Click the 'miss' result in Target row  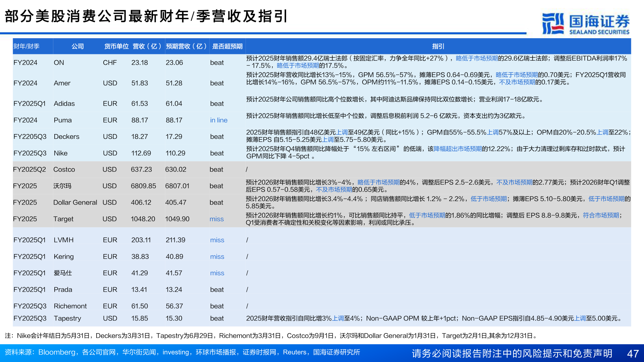tap(216, 219)
